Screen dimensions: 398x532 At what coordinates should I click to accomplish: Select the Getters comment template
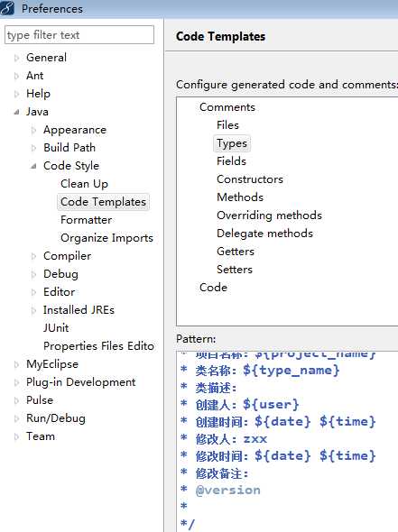236,252
